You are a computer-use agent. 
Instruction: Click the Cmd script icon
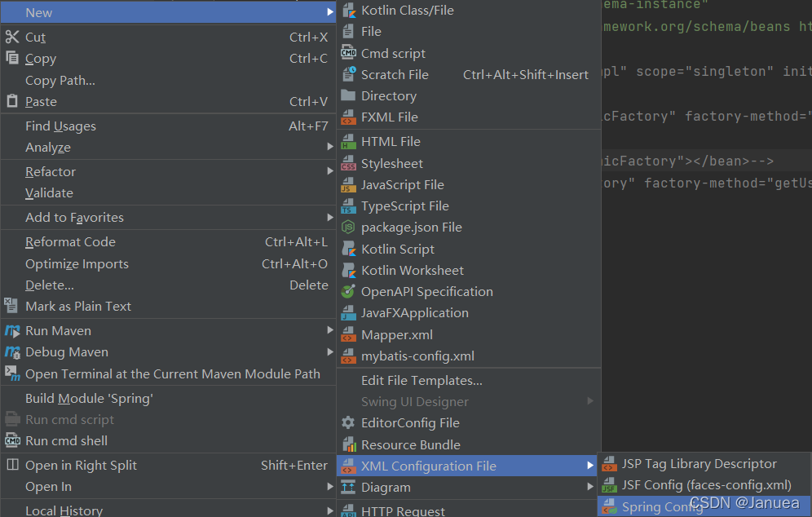click(348, 53)
